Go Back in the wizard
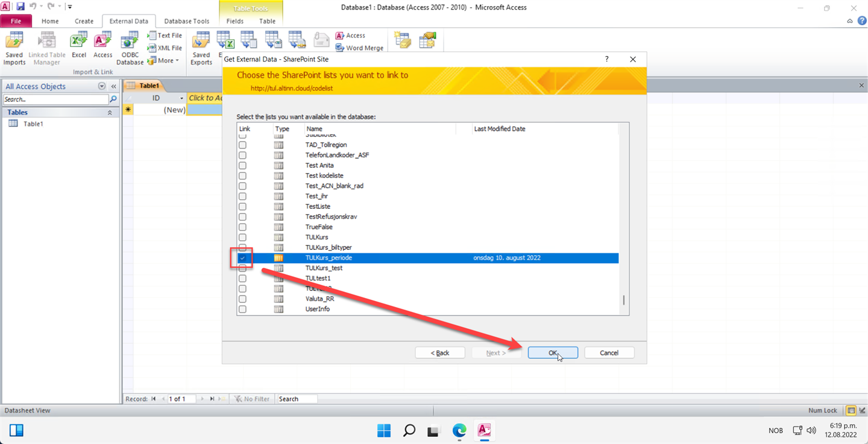The width and height of the screenshot is (868, 444). pos(440,353)
